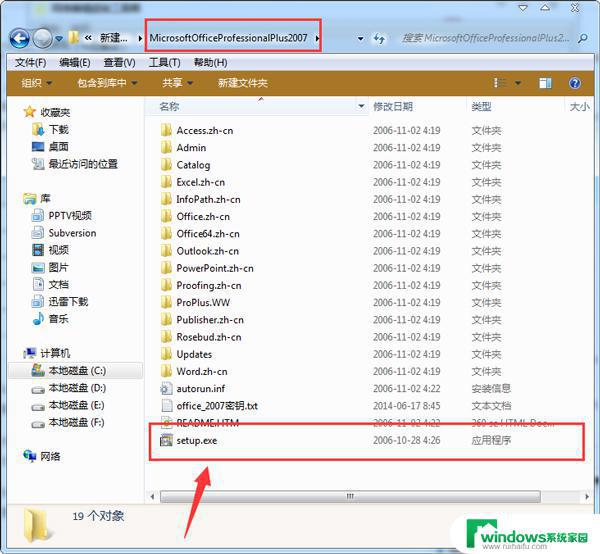Image resolution: width=600 pixels, height=554 pixels.
Task: Select the Updates folder icon
Action: pos(166,354)
